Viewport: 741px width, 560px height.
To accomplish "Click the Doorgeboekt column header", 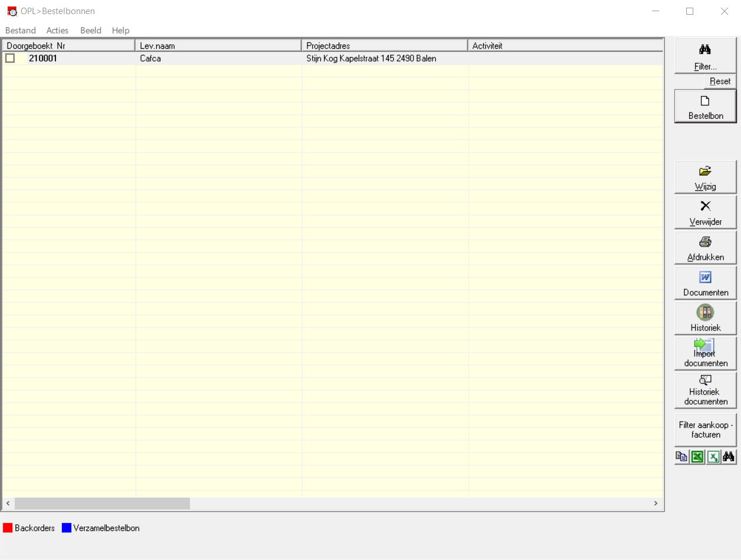I will coord(31,45).
